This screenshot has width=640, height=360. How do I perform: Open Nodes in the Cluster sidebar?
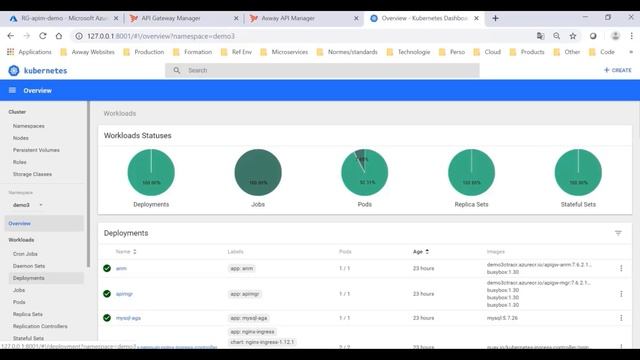[x=21, y=138]
